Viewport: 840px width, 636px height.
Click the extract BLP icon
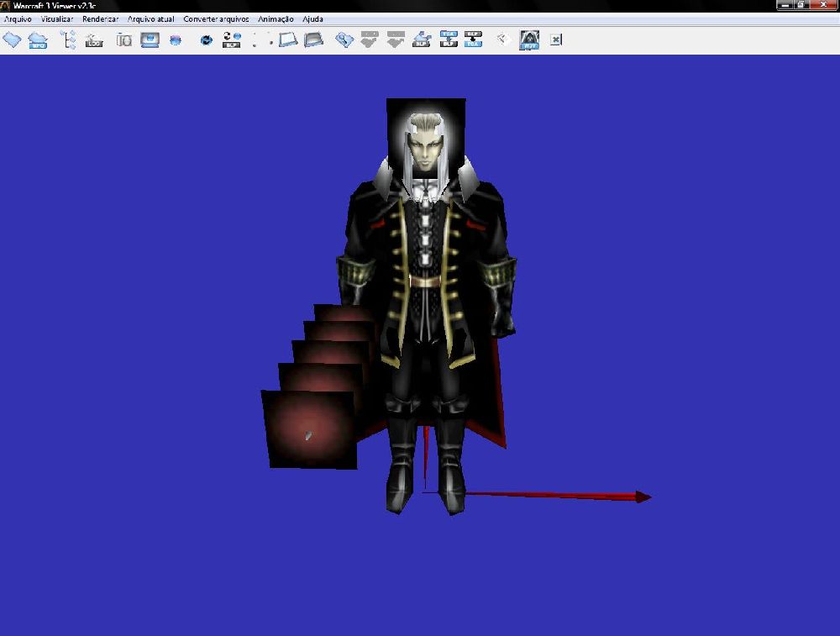[x=422, y=39]
